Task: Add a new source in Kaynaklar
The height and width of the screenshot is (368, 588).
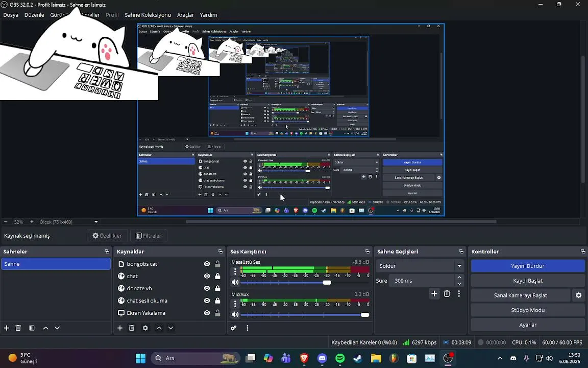Action: pos(120,328)
